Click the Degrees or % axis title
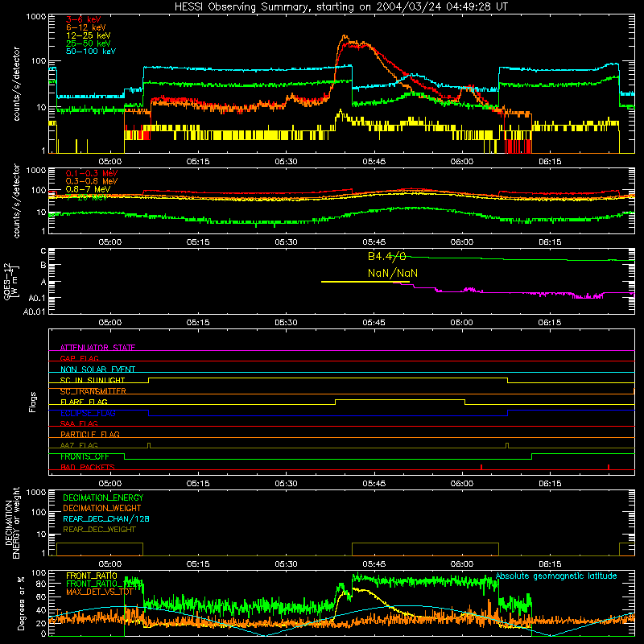This screenshot has height=644, width=644. click(x=21, y=604)
